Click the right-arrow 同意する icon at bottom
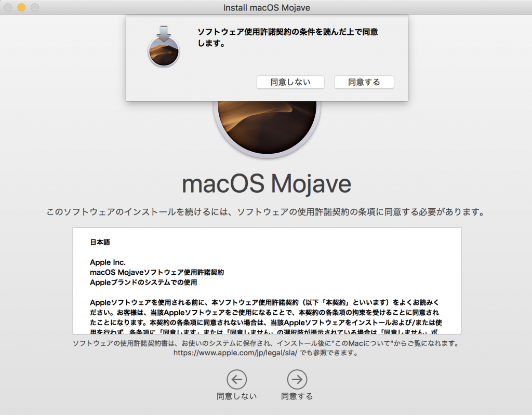Screen dimensions: 532x415 [297, 379]
